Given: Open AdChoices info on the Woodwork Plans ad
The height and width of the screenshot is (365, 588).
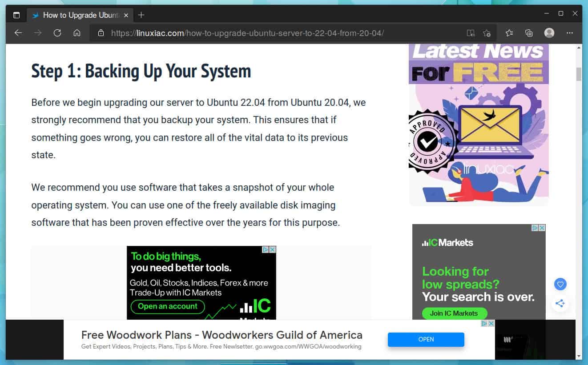Looking at the screenshot, I should click(485, 323).
